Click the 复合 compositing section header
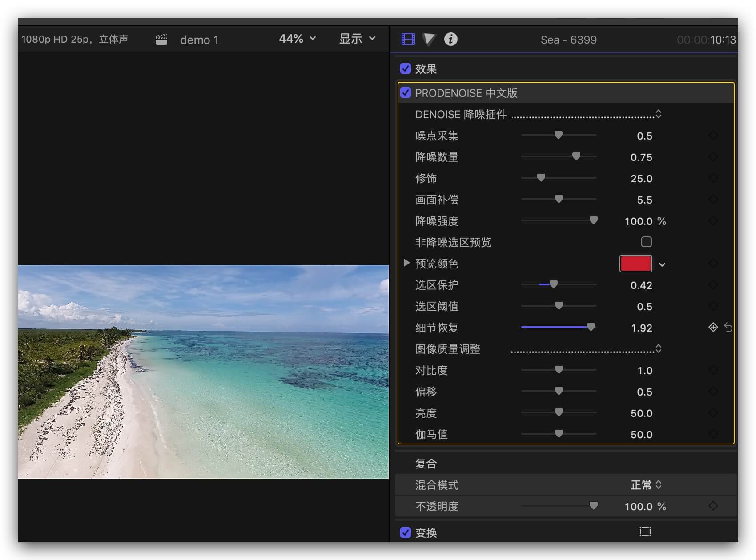Screen dimensions: 756x560 point(426,464)
